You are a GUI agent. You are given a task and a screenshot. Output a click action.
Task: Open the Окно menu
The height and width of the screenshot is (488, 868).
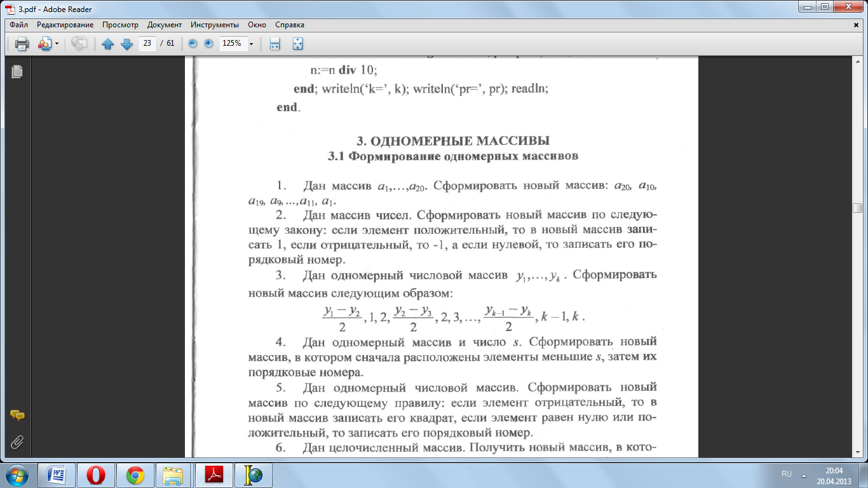coord(257,25)
